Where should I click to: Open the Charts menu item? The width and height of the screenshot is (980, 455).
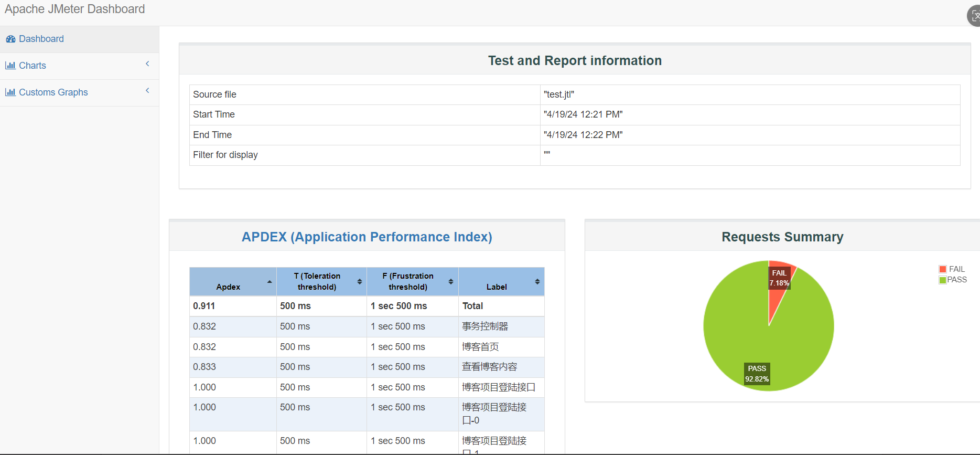click(79, 66)
